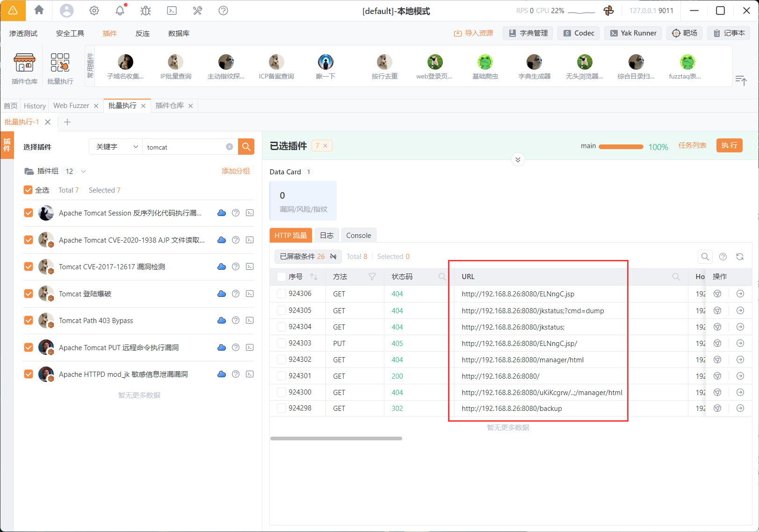Open the 渗透测试 menu
Image resolution: width=759 pixels, height=532 pixels.
point(23,33)
